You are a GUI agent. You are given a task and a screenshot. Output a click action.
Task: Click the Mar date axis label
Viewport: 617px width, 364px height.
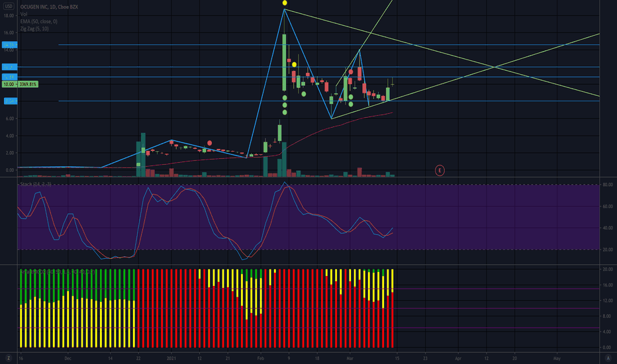point(350,359)
